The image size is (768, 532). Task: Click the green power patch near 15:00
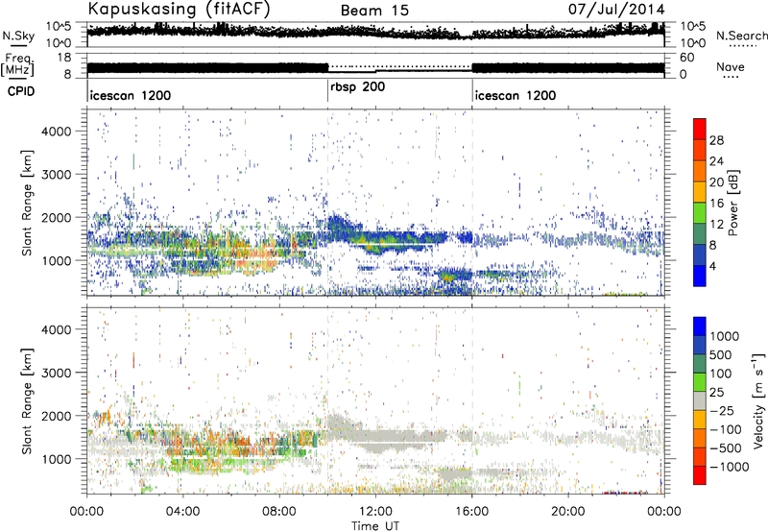[448, 277]
